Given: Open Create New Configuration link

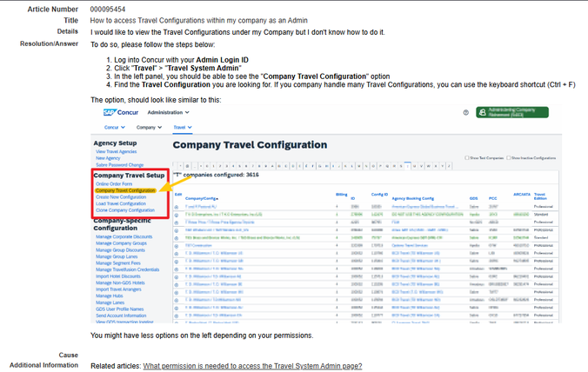Looking at the screenshot, I should point(121,197).
